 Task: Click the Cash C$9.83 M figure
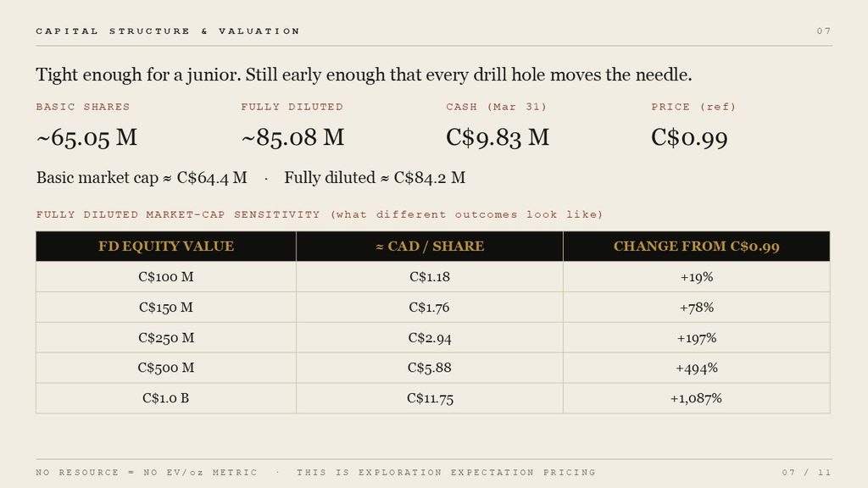(x=498, y=138)
